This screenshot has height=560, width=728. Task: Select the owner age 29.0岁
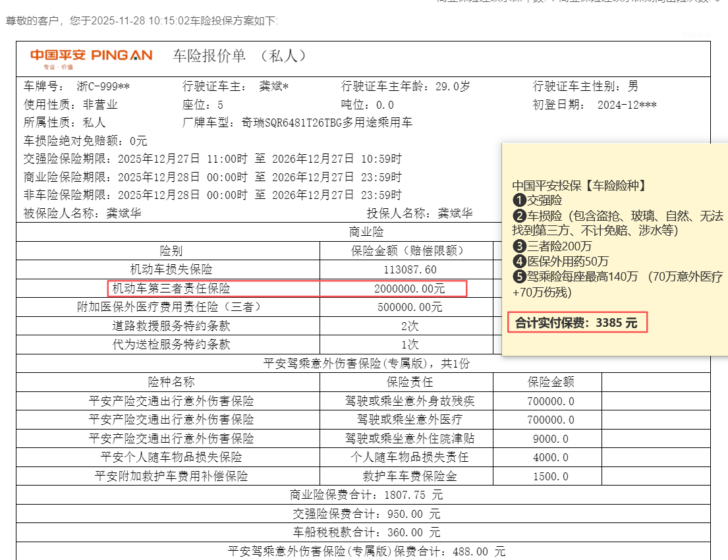453,86
